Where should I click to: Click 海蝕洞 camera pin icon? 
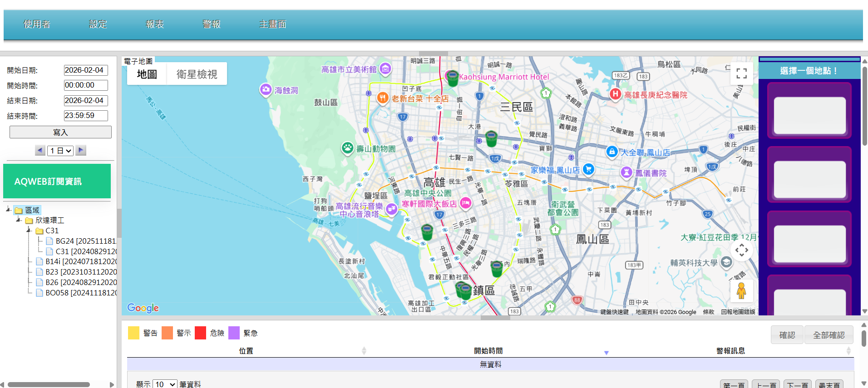tap(266, 90)
